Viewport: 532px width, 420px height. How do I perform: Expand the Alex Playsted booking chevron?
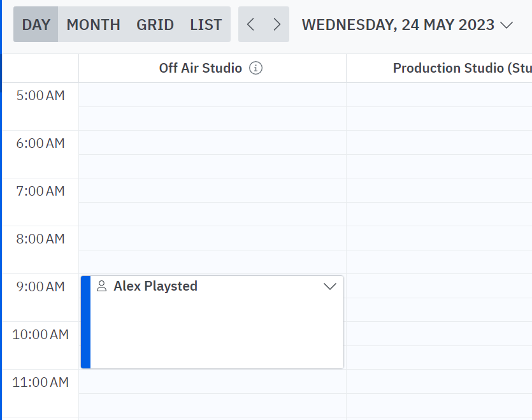(x=330, y=286)
